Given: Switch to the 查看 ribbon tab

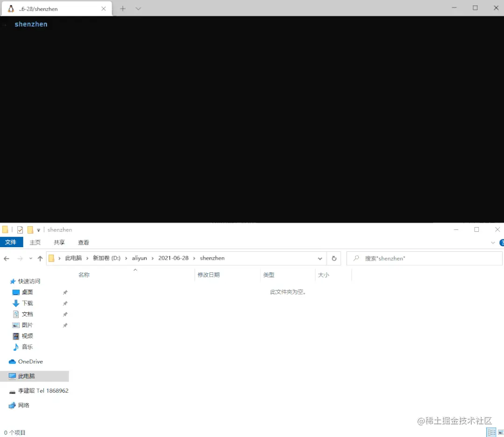Looking at the screenshot, I should tap(84, 242).
